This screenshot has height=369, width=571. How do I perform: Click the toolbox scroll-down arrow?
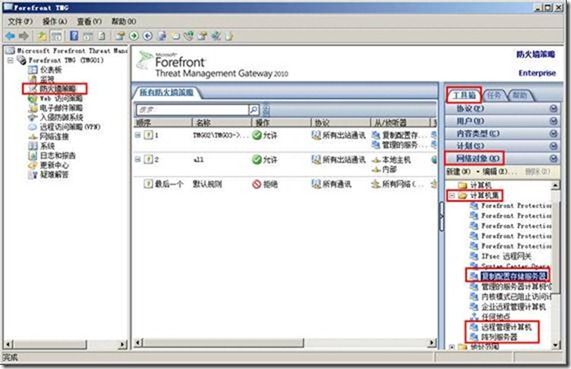click(555, 344)
